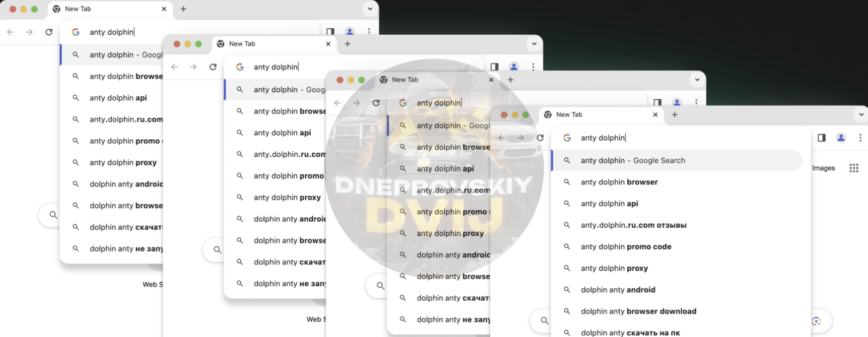Choose 'anty dolphin proxy' in third window from left
868x337 pixels.
coord(439,234)
